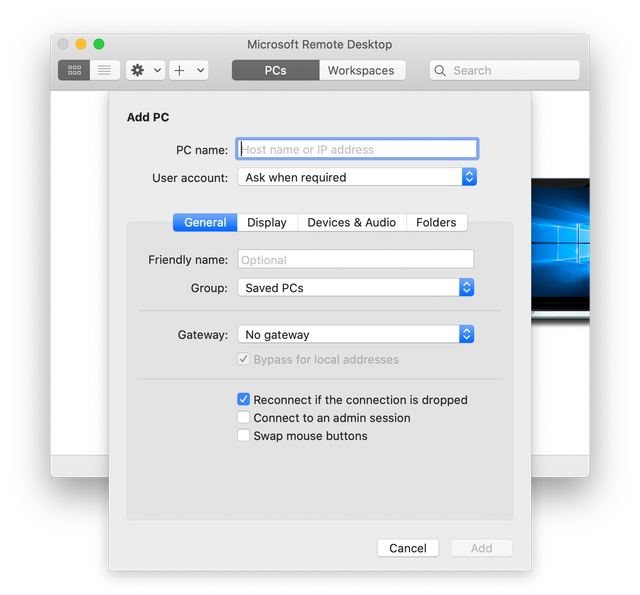Click the Cancel button

(408, 548)
